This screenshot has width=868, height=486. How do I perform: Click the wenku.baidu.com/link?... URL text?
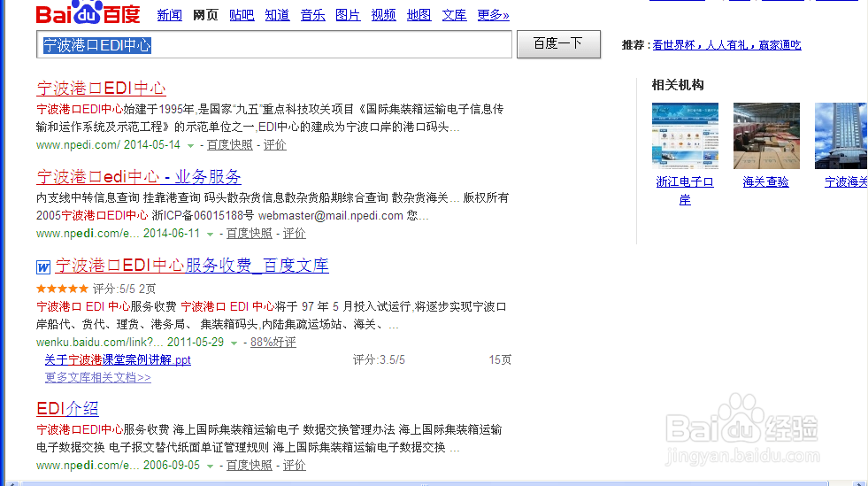click(x=100, y=342)
